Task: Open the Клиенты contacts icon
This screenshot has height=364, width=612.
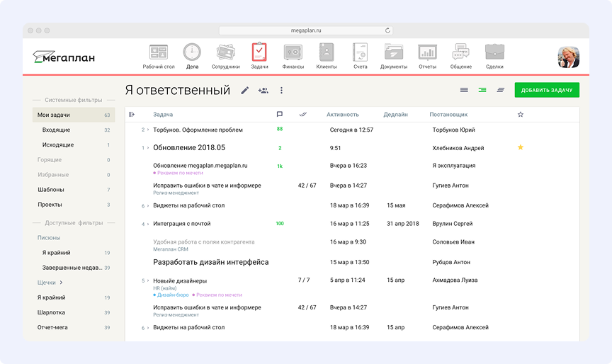Action: pyautogui.click(x=326, y=52)
